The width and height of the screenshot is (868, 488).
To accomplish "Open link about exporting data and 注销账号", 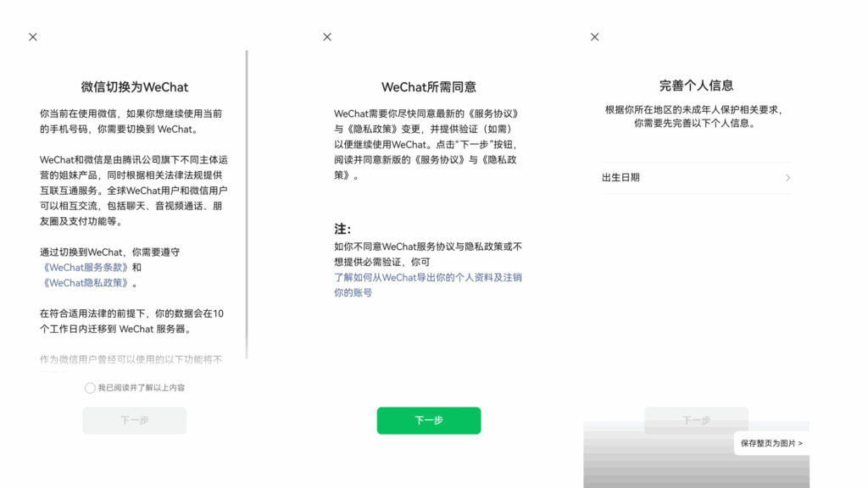I will click(427, 285).
